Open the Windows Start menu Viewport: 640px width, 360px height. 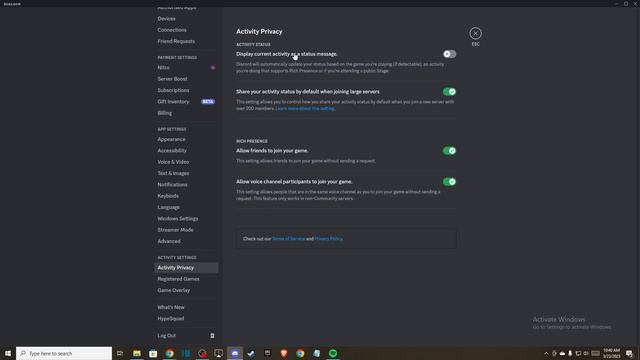click(8, 353)
